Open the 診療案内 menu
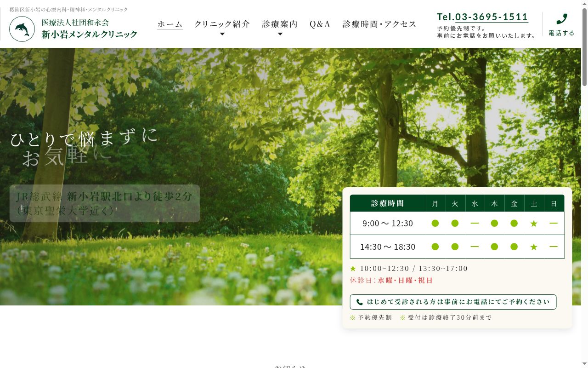The image size is (588, 368). (x=280, y=24)
